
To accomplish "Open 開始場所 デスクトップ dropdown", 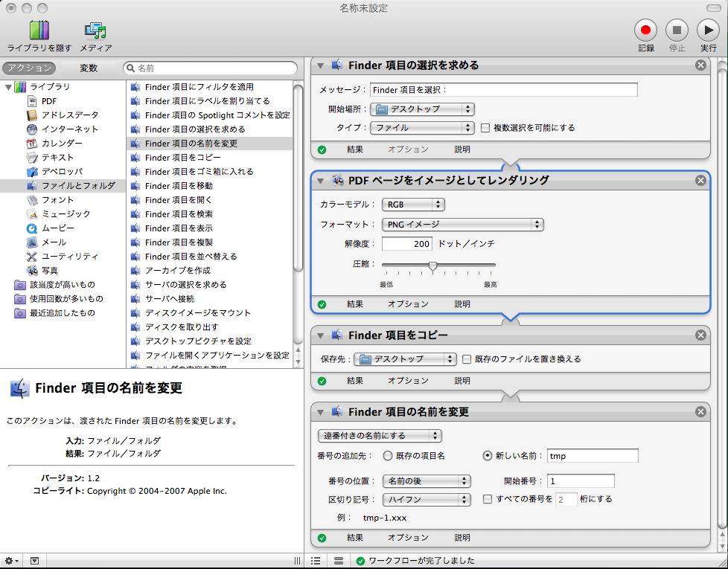I will [x=422, y=109].
